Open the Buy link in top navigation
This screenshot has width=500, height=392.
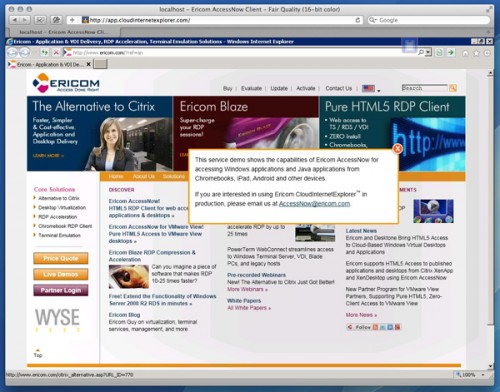228,88
